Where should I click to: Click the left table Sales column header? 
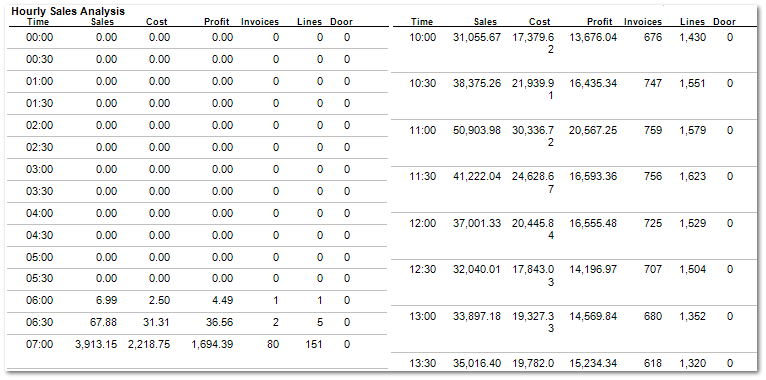(102, 21)
